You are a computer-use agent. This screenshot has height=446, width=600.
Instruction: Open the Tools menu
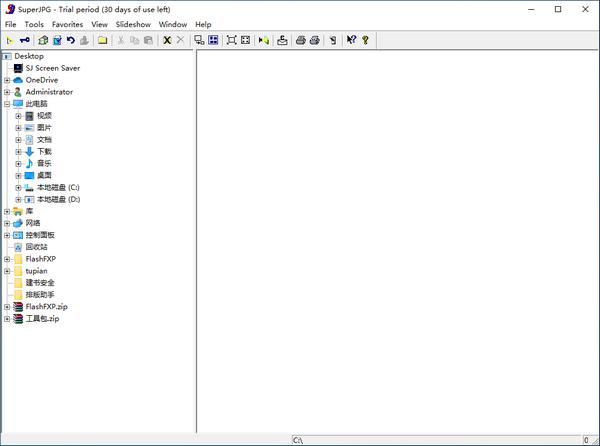tap(34, 24)
